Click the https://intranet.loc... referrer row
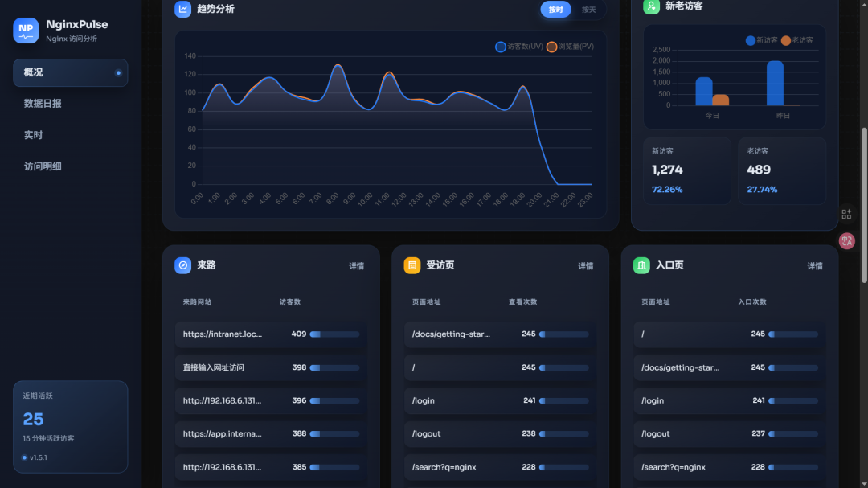 pyautogui.click(x=272, y=334)
